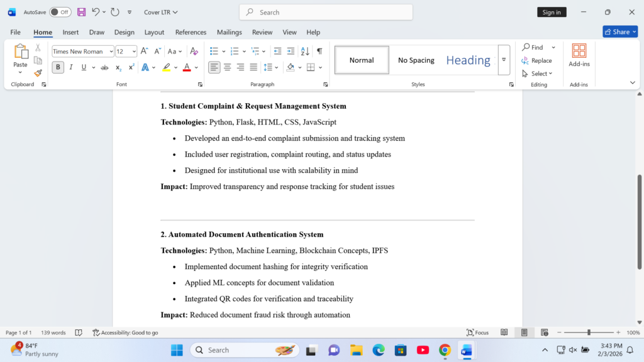Image resolution: width=644 pixels, height=362 pixels.
Task: Apply yellow text highlight color
Action: [166, 67]
